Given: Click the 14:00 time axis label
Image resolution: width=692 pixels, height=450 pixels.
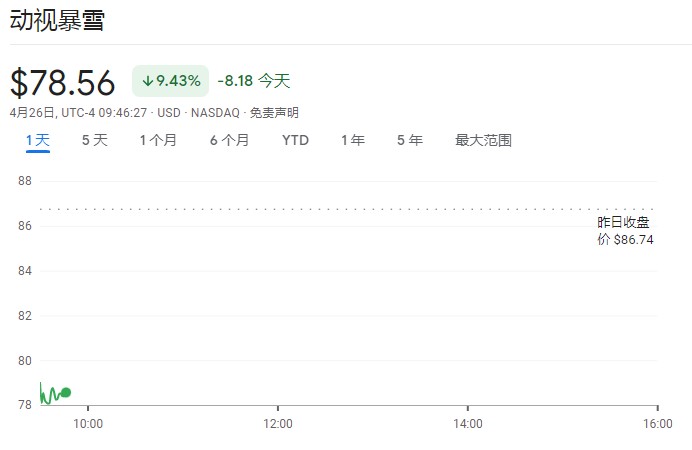Looking at the screenshot, I should 468,424.
